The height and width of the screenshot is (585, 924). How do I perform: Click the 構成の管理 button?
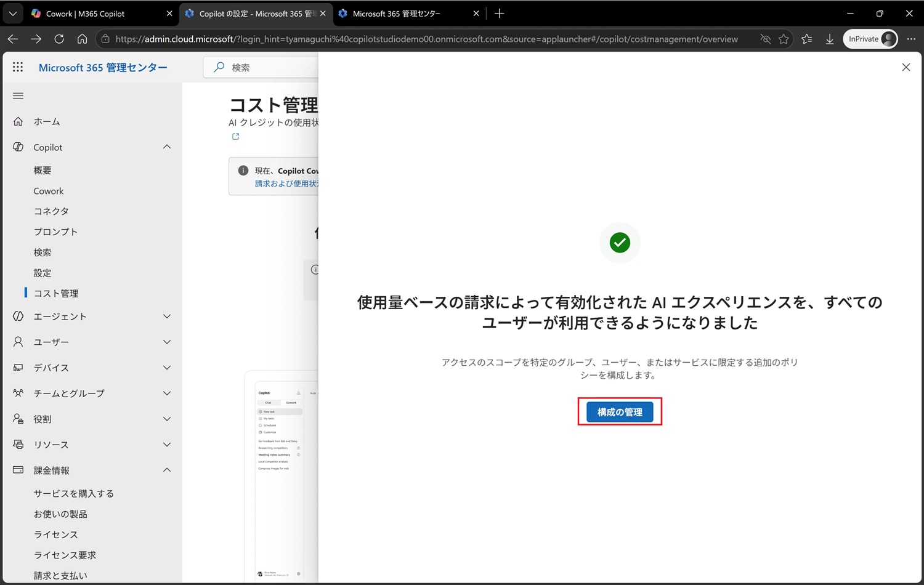click(x=620, y=412)
